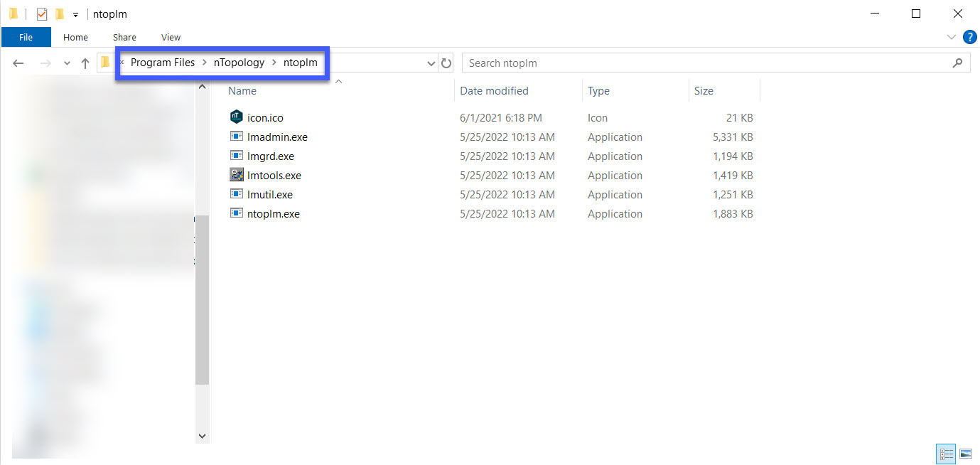980x465 pixels.
Task: Click the nTopology breadcrumb
Action: tap(239, 63)
